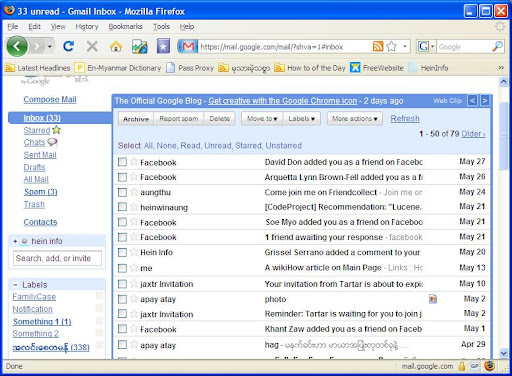
Task: Click the Forward navigation arrow
Action: 37,46
